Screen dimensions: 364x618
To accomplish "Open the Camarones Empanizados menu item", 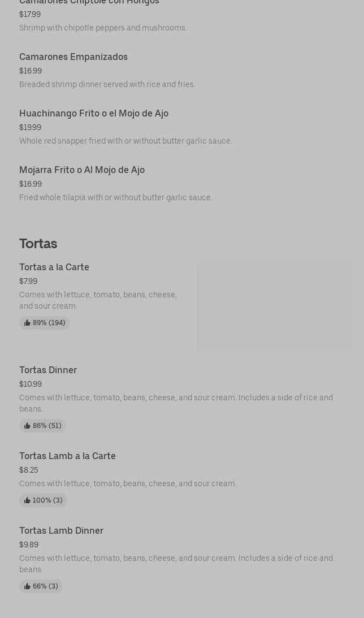I will point(73,57).
